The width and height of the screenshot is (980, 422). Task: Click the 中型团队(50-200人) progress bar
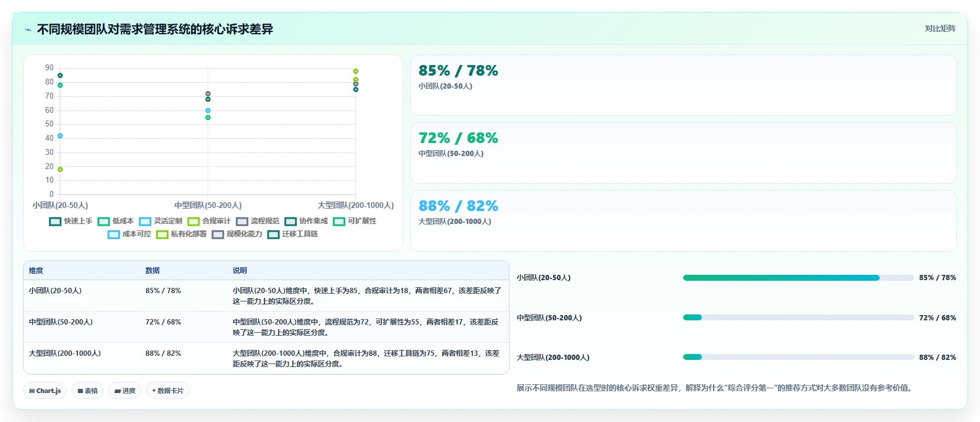click(x=798, y=317)
